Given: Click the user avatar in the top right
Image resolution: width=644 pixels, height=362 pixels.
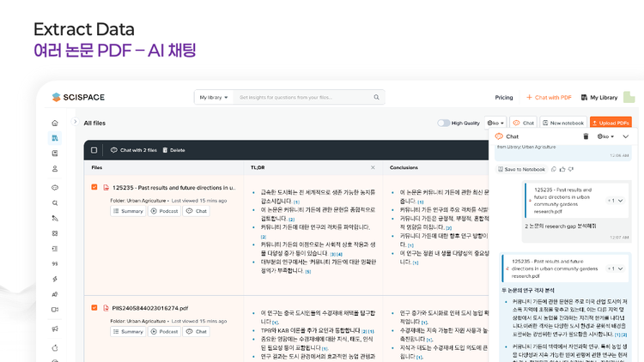Looking at the screenshot, I should point(629,97).
